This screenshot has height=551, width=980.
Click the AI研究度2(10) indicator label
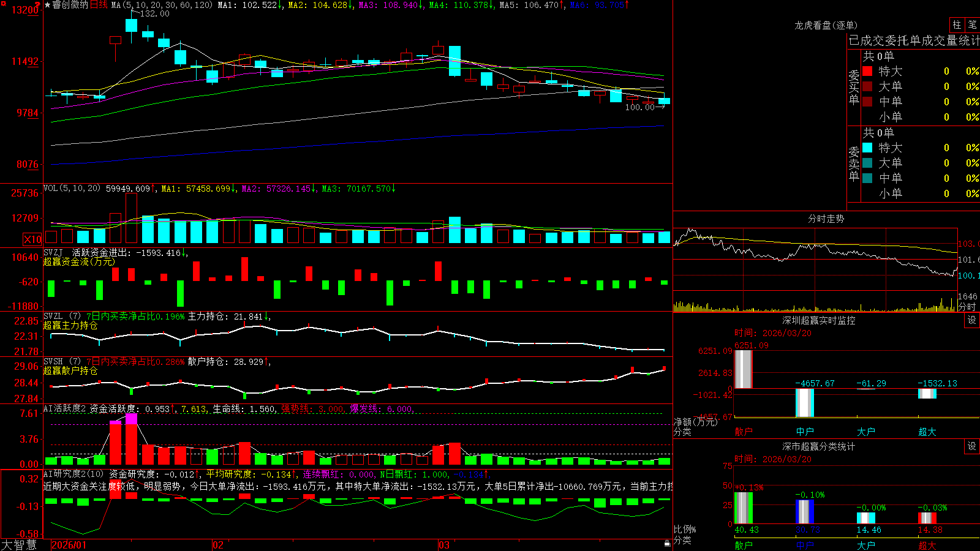click(x=73, y=474)
